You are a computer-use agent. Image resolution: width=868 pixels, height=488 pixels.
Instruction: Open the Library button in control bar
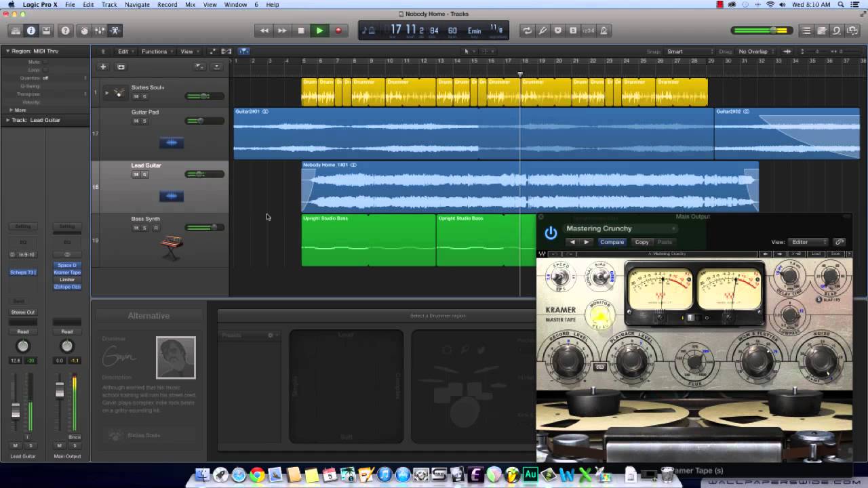point(15,30)
